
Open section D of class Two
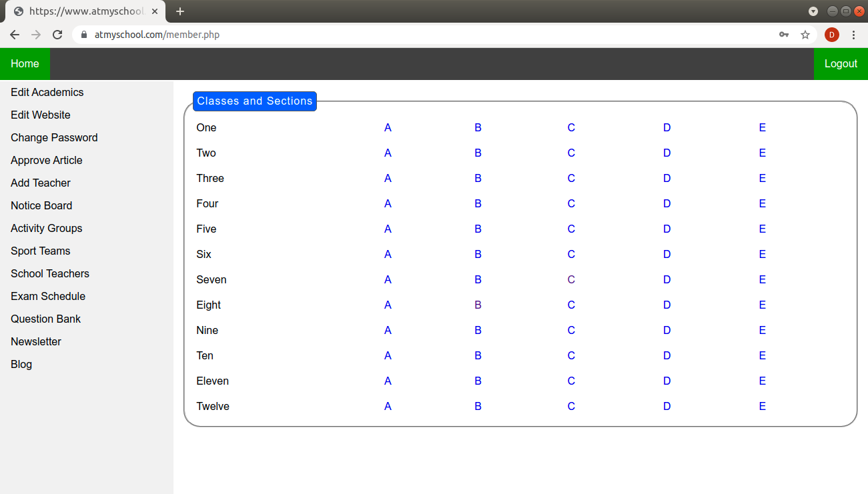point(667,153)
